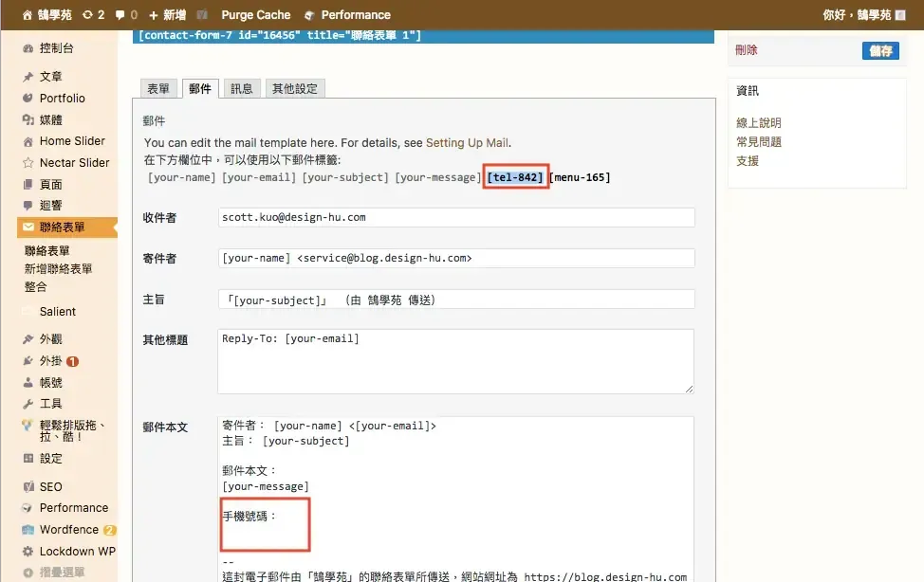Click the 設定 settings icon
924x582 pixels.
click(x=28, y=458)
